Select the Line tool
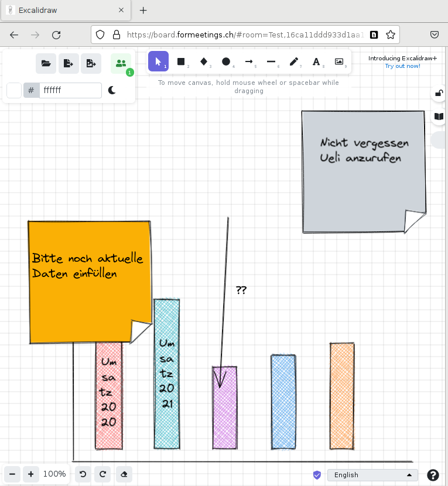This screenshot has height=486, width=448. click(271, 61)
